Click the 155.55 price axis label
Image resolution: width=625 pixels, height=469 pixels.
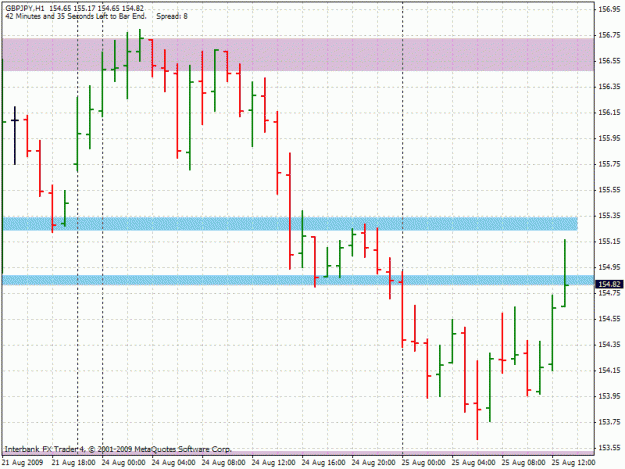point(609,190)
